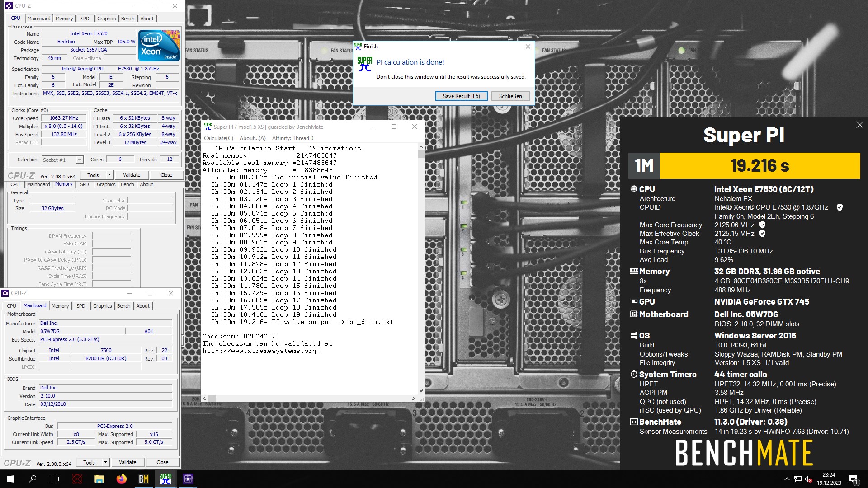Viewport: 868px width, 488px height.
Task: Expand Tools dropdown arrow in bottom CPU-Z
Action: [105, 462]
